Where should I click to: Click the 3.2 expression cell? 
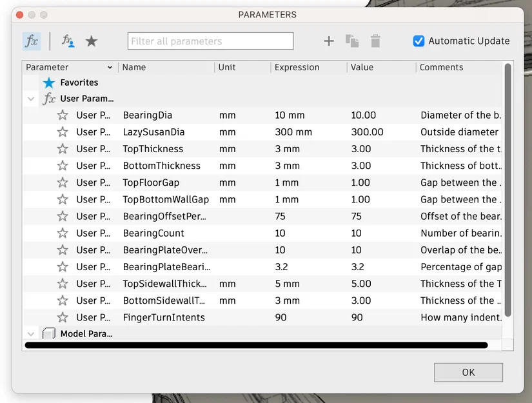281,267
